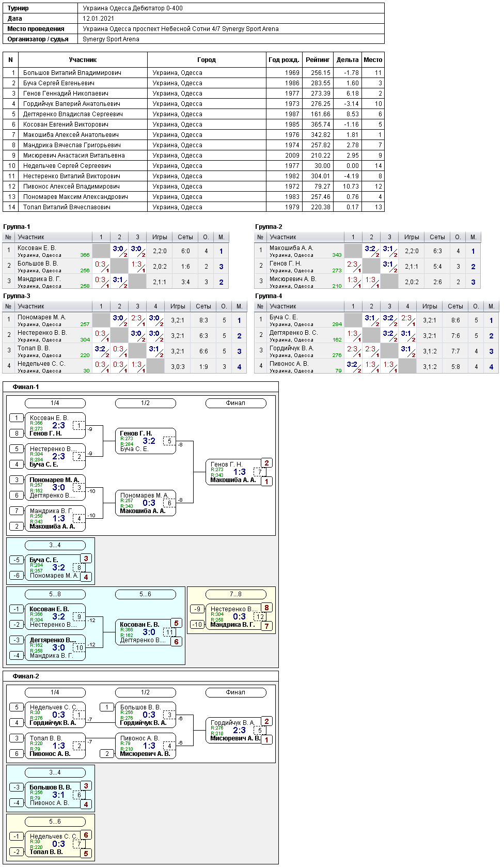Select participant 'Гордийчук Валерий Анатольевич'

point(72,104)
